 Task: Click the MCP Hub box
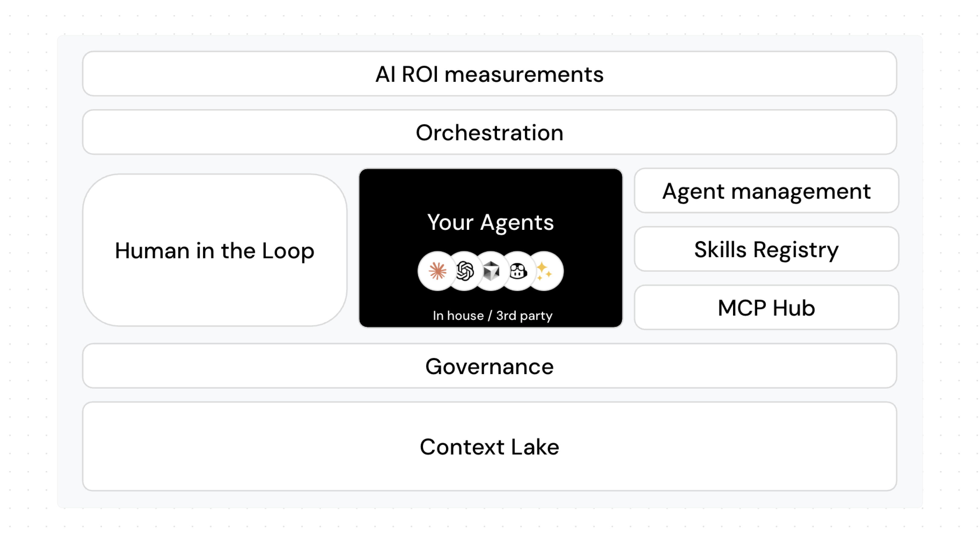(766, 308)
